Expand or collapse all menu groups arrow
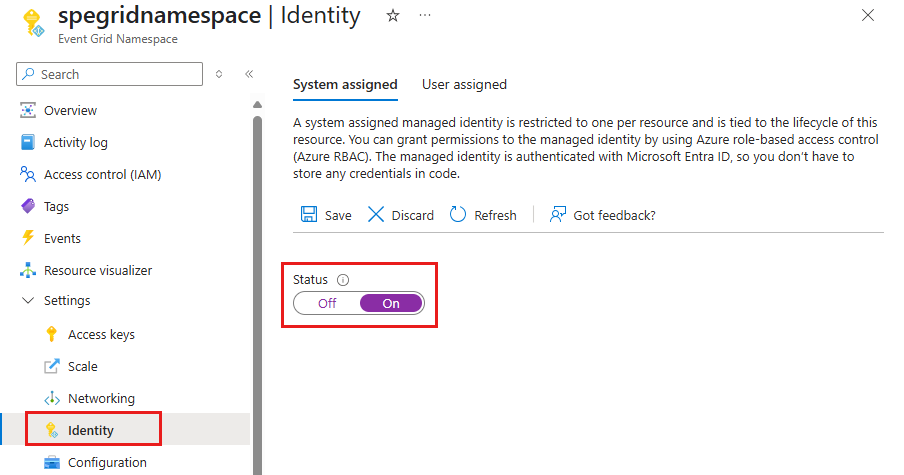Viewport: 904px width, 475px height. tap(219, 74)
